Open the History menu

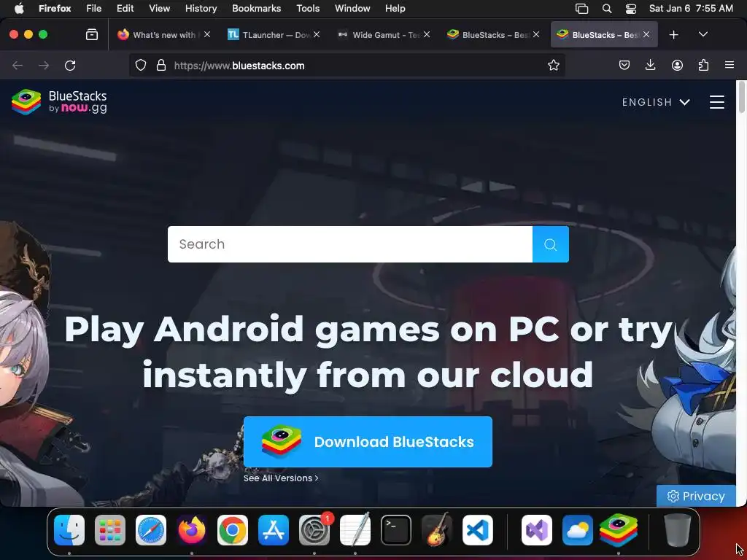pyautogui.click(x=201, y=8)
